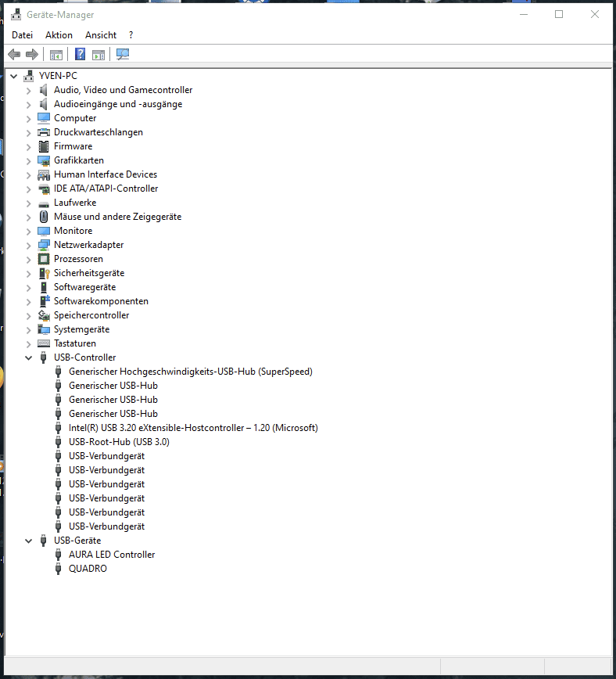
Task: Open the Datei menu
Action: coord(22,35)
